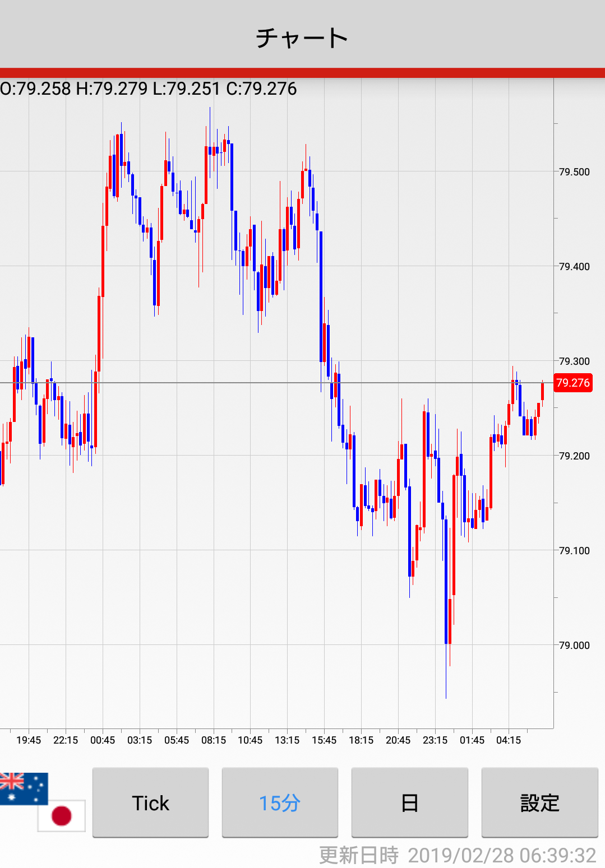Viewport: 605px width, 868px height.
Task: Click the 19:45 time axis label
Action: tap(29, 740)
